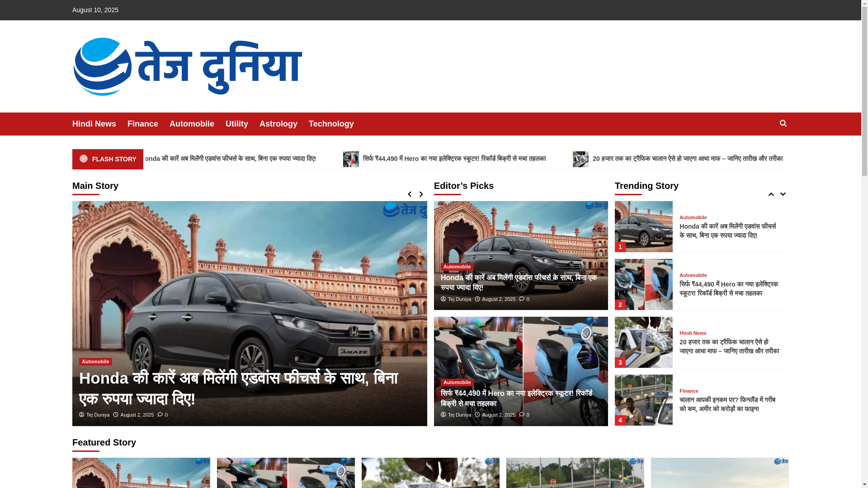Open Honda headline in flash story ticker

click(x=230, y=159)
